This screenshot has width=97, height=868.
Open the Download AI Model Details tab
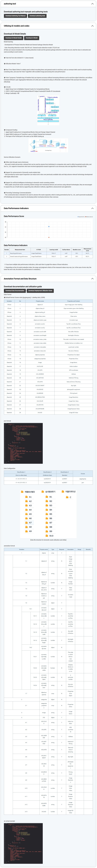(x=13, y=38)
